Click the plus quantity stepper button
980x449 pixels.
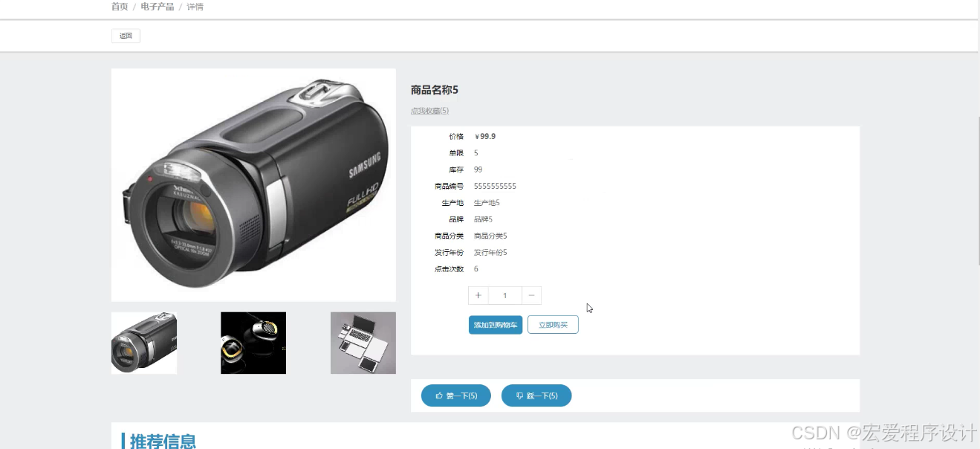click(478, 296)
